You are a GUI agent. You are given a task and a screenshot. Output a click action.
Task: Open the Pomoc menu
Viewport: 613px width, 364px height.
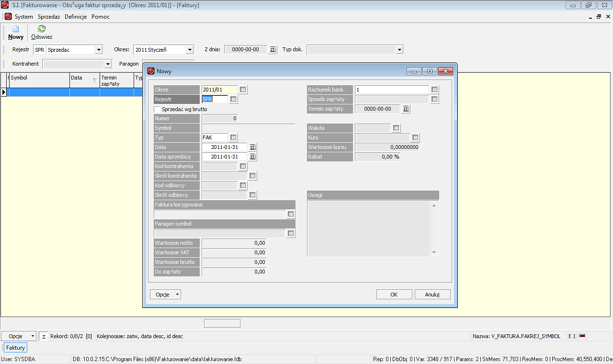(x=101, y=17)
